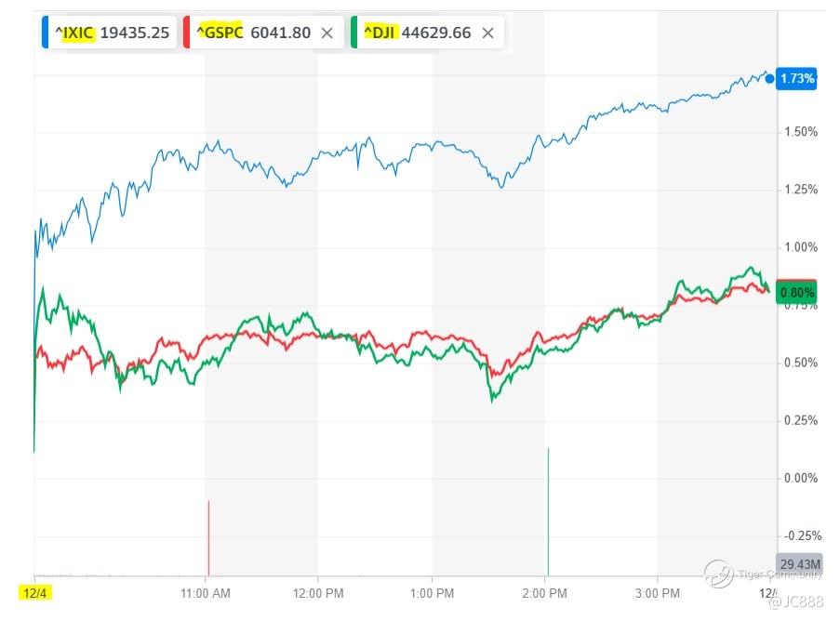The image size is (840, 621).
Task: Remove the ^GSPC comparison with its X
Action: (327, 33)
